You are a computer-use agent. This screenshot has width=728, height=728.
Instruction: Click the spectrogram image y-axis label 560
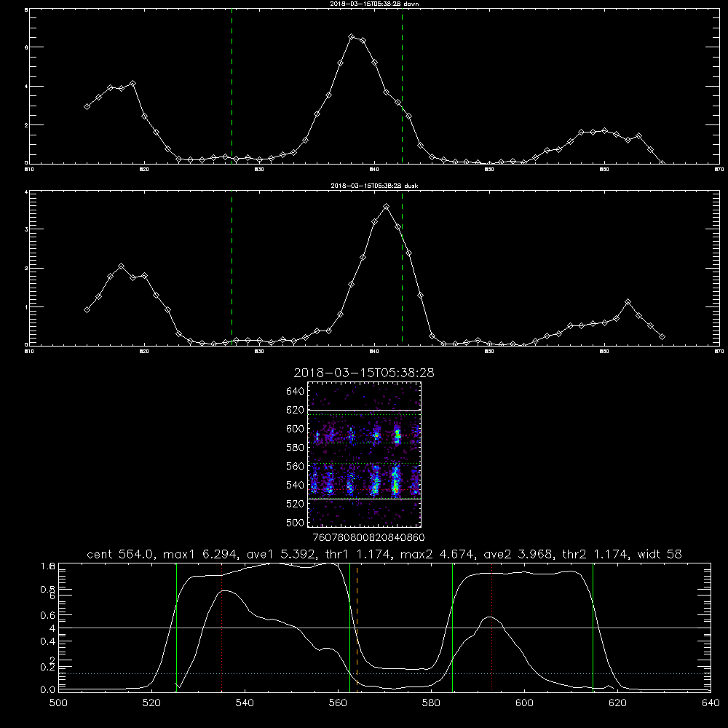coord(296,466)
